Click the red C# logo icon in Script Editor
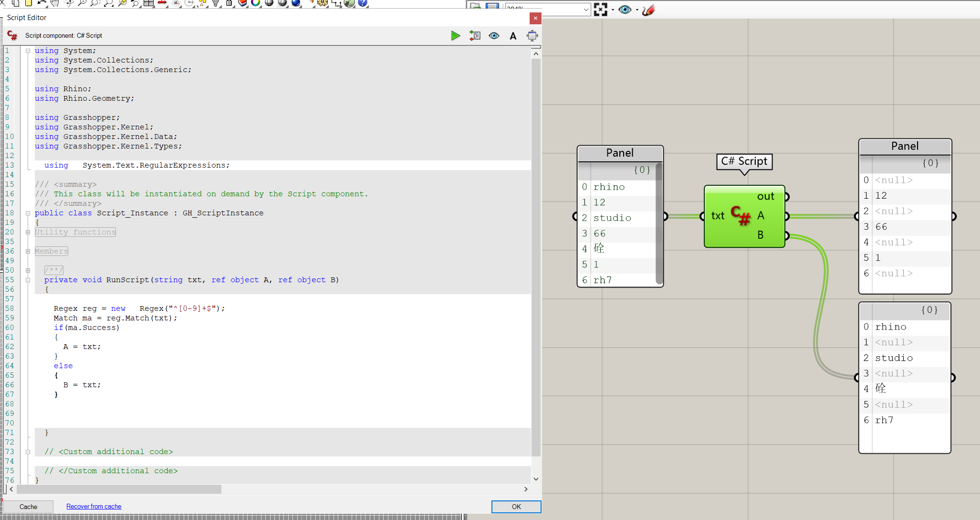 click(12, 35)
